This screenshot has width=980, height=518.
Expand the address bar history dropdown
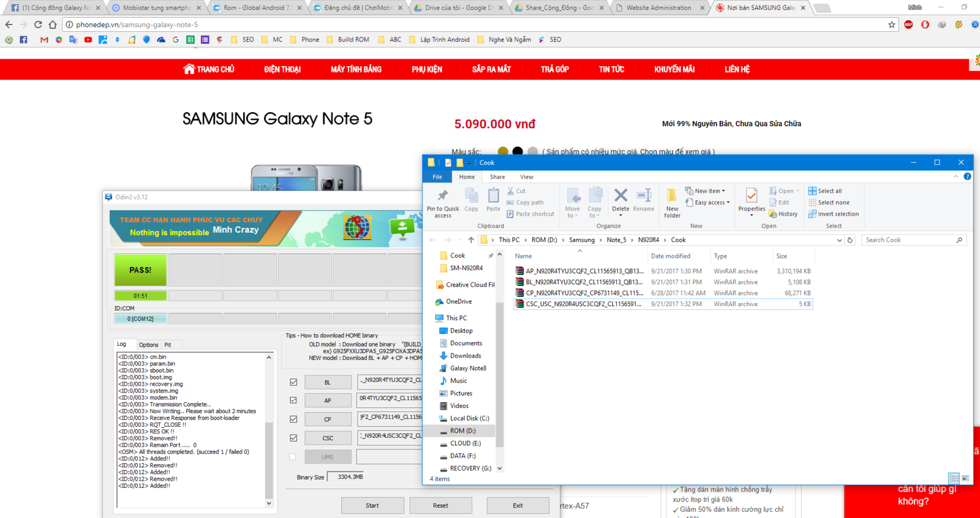839,240
